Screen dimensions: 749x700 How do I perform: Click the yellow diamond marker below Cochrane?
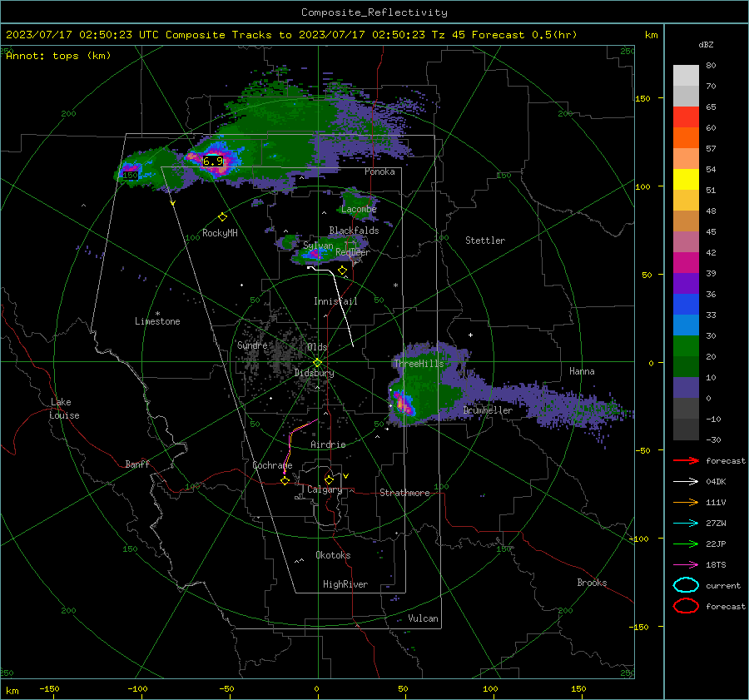tap(285, 480)
